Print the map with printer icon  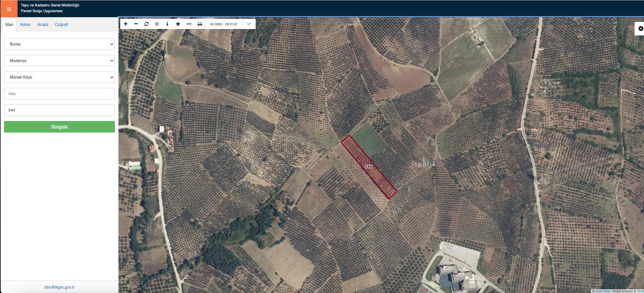pos(200,24)
